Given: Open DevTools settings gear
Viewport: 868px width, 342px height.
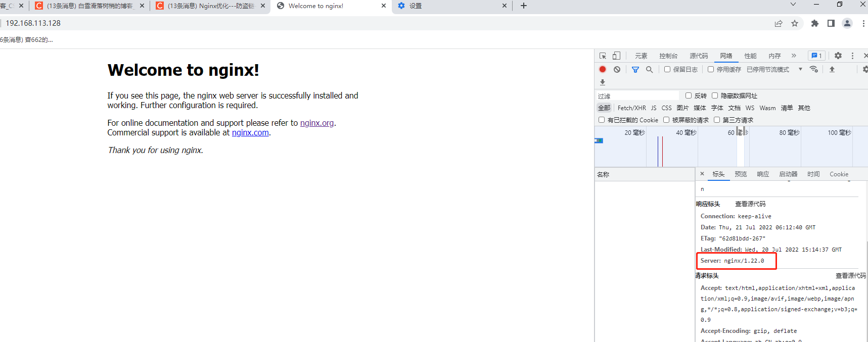Looking at the screenshot, I should click(838, 56).
